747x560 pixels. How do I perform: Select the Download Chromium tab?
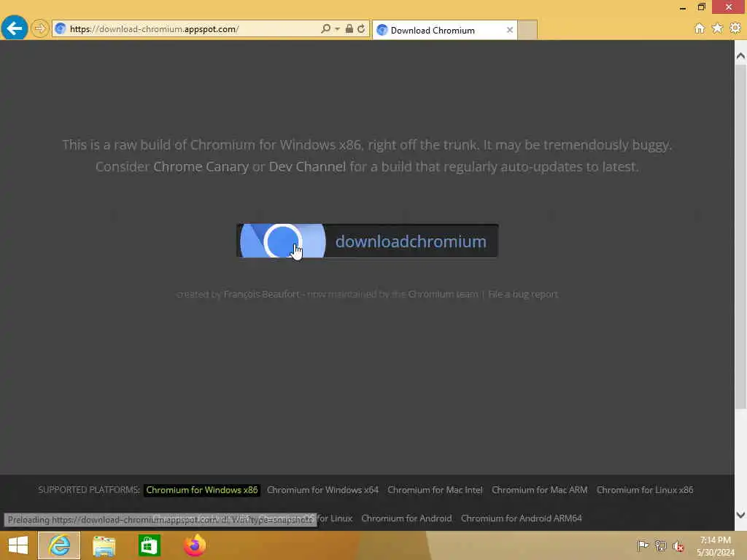tap(444, 30)
